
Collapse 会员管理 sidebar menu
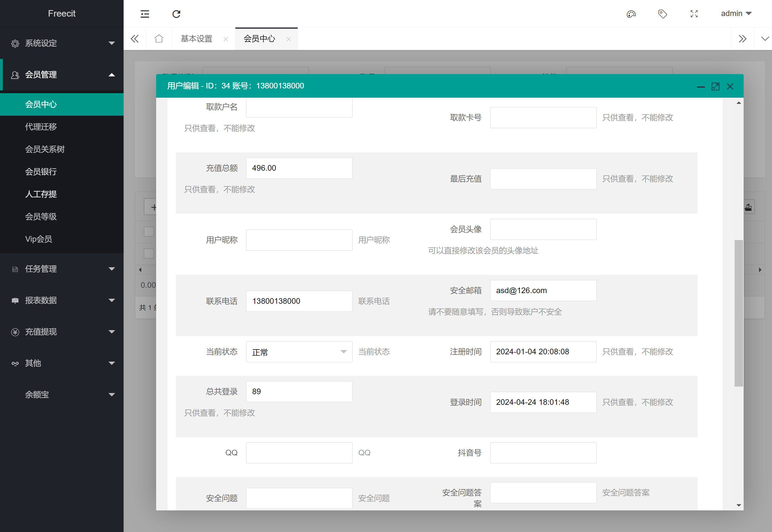click(62, 75)
